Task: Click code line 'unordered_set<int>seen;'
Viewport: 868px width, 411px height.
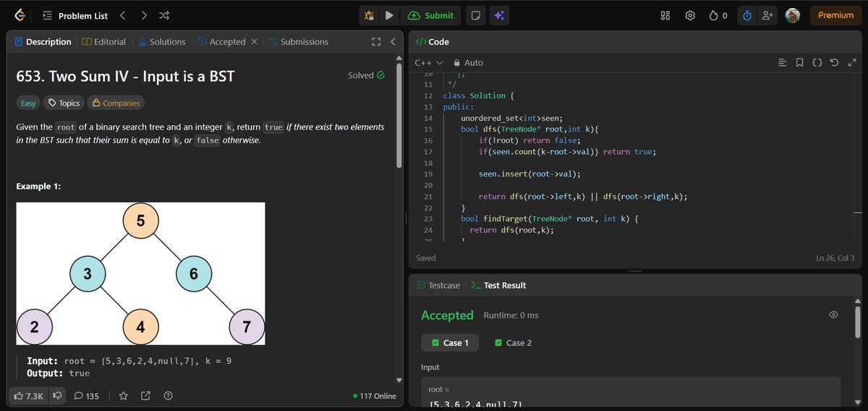Action: point(511,118)
